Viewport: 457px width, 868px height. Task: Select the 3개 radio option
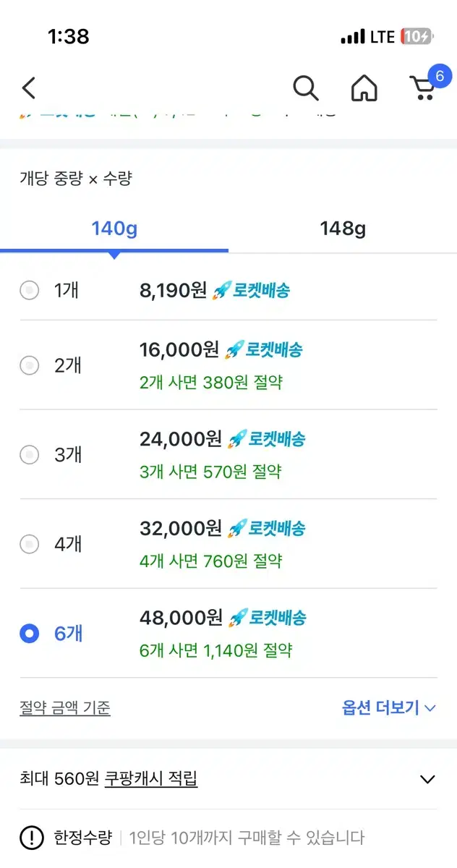click(x=29, y=455)
